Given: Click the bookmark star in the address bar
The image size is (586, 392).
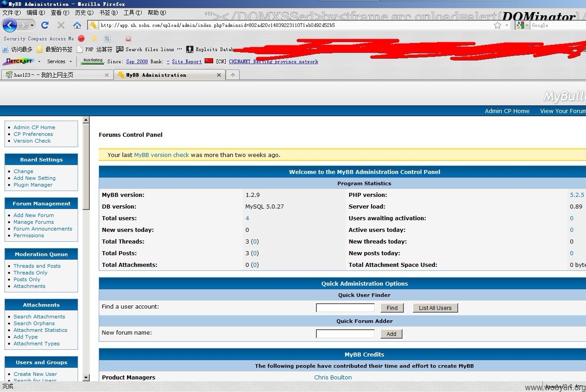Looking at the screenshot, I should (x=497, y=25).
